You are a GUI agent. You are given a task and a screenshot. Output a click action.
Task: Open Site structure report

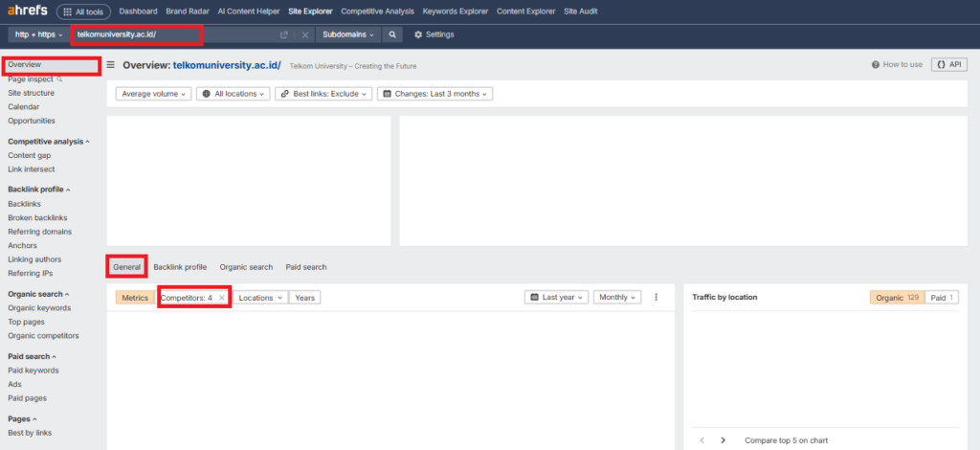coord(32,93)
